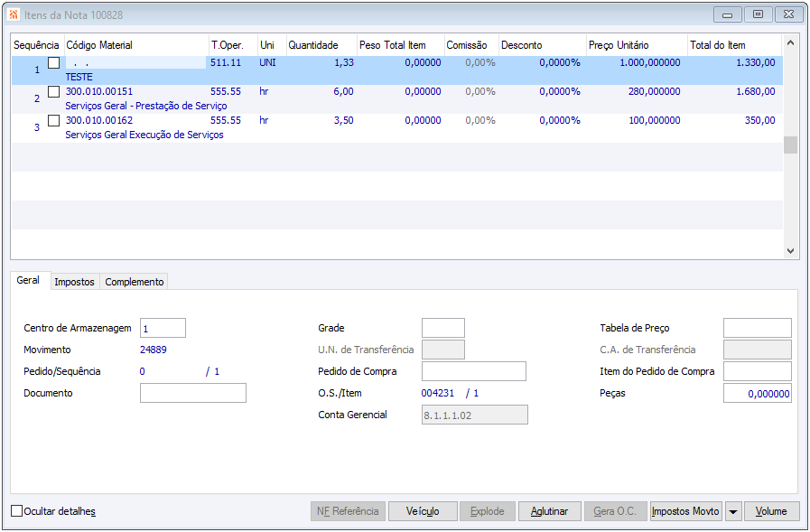Click the Código Material column header
This screenshot has height=532, width=810.
tap(137, 45)
